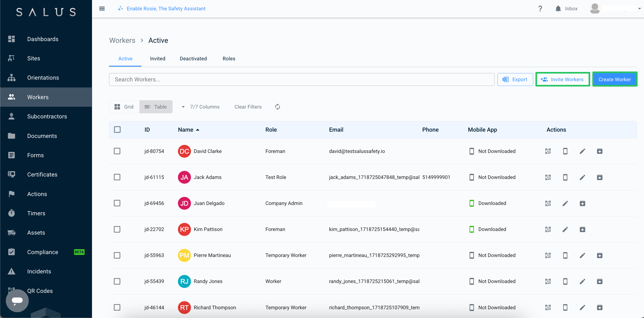Switch to the Invited tab
Screen dimensions: 644x318
tap(158, 59)
